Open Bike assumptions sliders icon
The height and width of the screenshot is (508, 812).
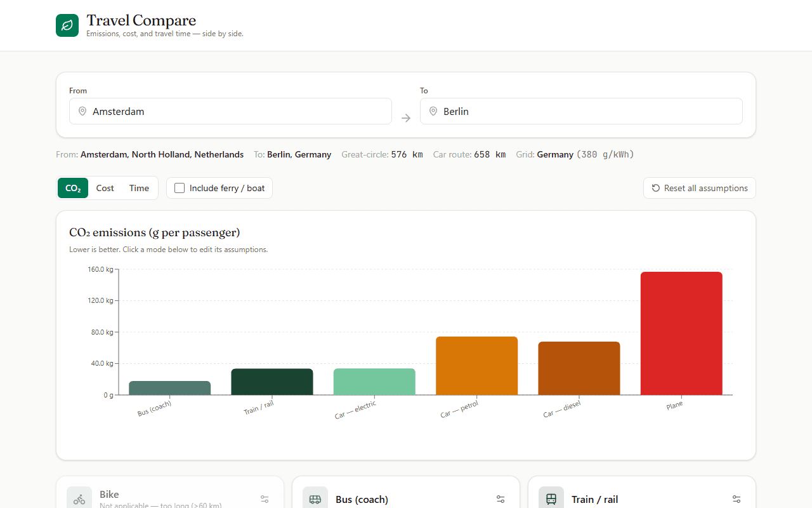(x=265, y=499)
